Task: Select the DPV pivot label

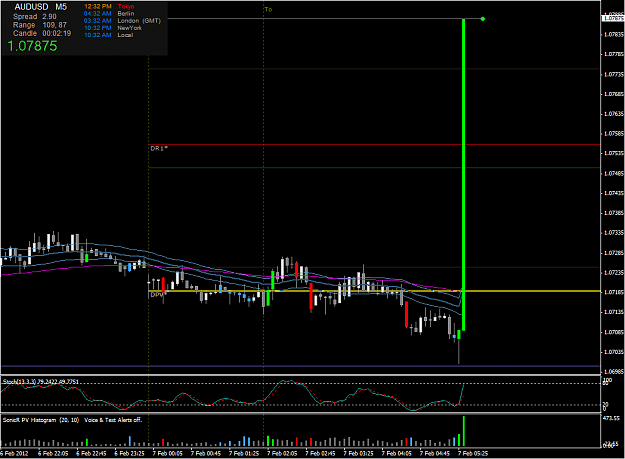Action: coord(158,294)
